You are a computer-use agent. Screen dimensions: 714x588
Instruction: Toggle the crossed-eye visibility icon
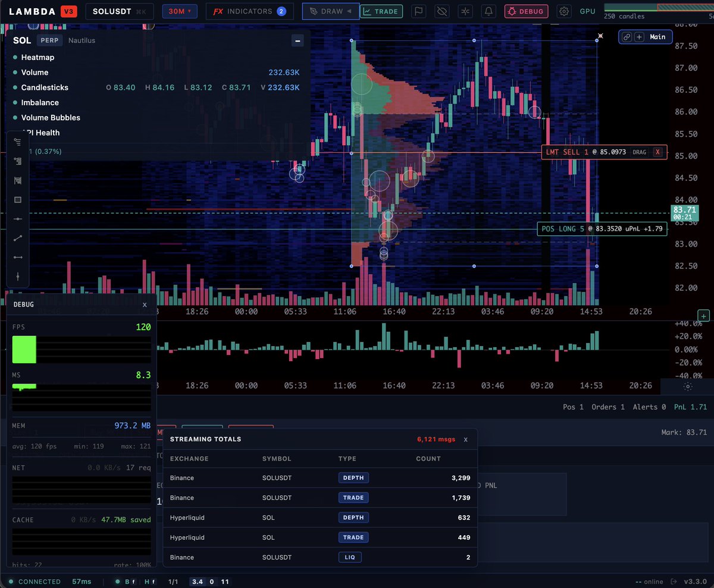441,11
